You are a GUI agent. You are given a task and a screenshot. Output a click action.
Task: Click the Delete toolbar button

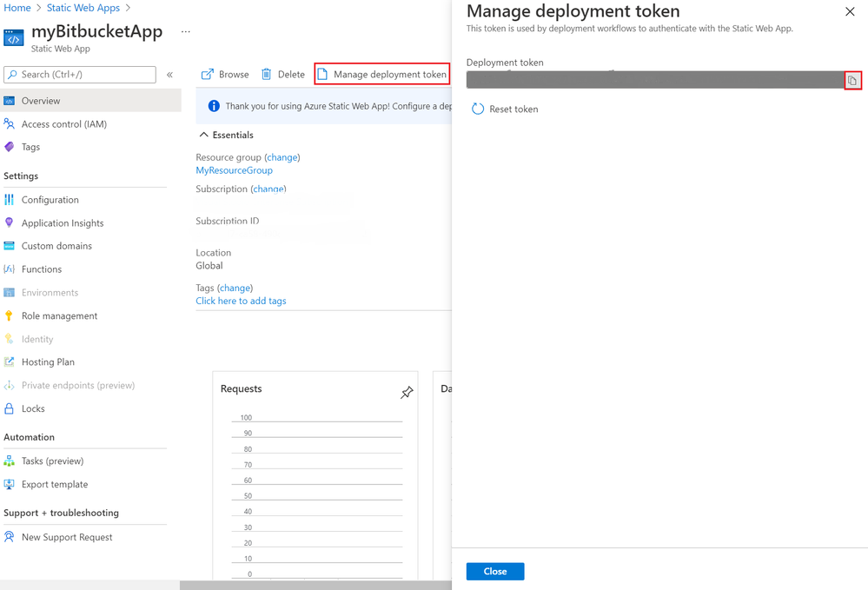pyautogui.click(x=283, y=74)
